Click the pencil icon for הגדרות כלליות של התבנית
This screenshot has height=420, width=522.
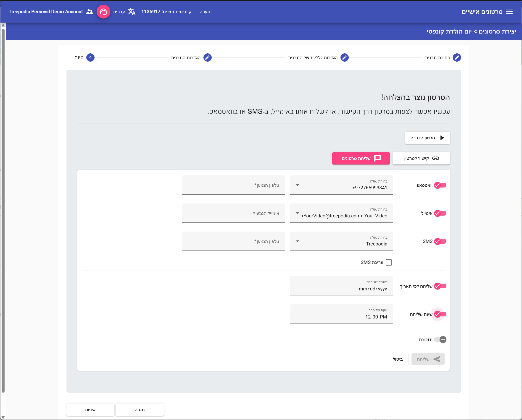[x=344, y=57]
